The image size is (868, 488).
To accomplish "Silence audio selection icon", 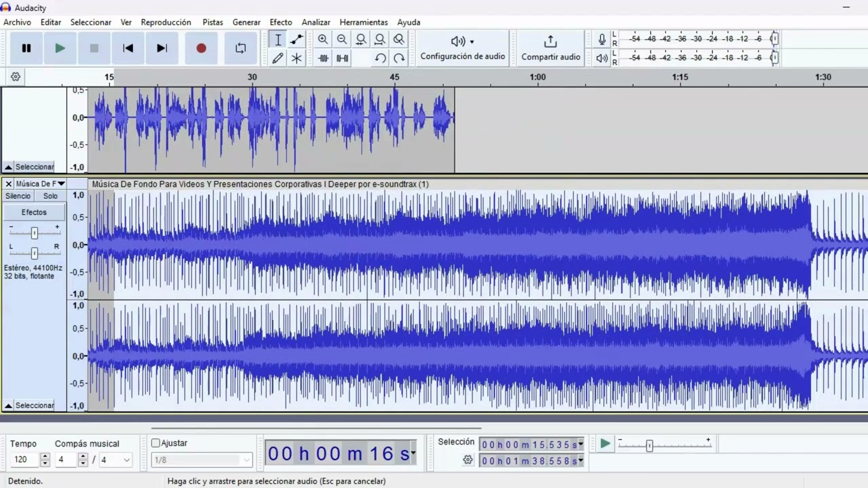I will [x=342, y=58].
